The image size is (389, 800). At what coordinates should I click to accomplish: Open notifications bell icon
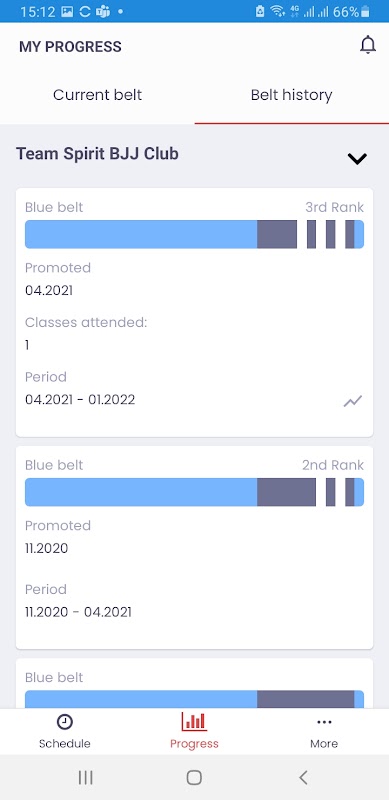[x=368, y=45]
